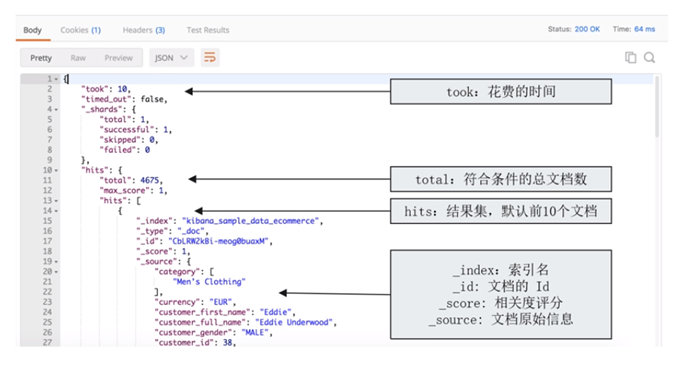Copy response using the copy icon
The height and width of the screenshot is (366, 681).
tap(630, 57)
